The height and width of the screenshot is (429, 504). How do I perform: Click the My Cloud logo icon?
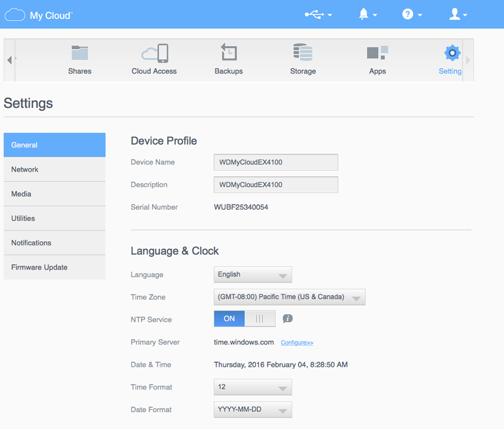click(15, 15)
